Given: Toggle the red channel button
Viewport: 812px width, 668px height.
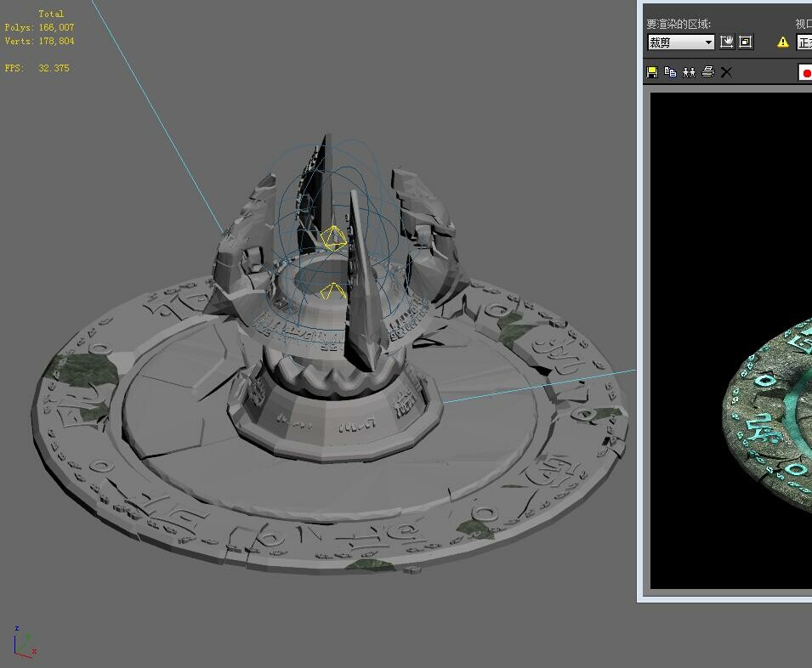Looking at the screenshot, I should tap(805, 73).
